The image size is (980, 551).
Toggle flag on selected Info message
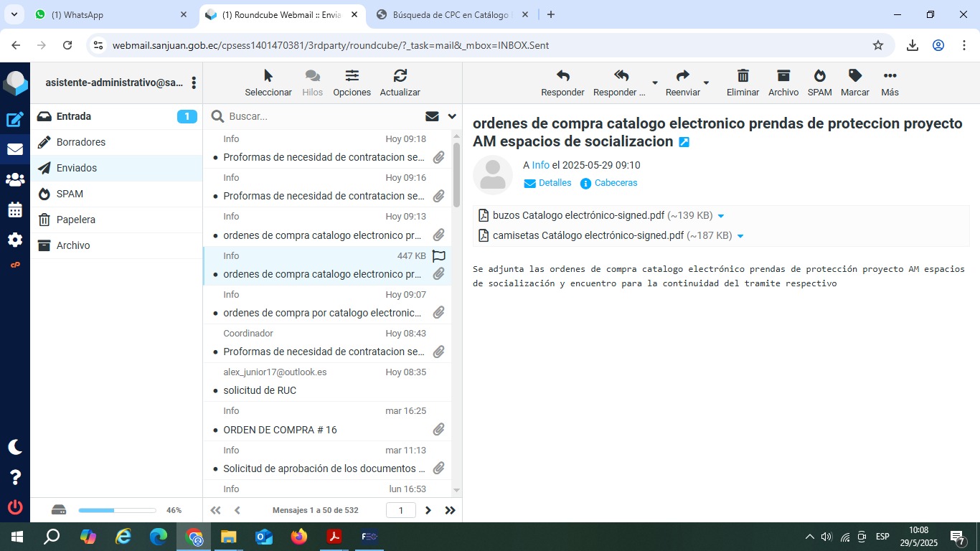point(439,256)
